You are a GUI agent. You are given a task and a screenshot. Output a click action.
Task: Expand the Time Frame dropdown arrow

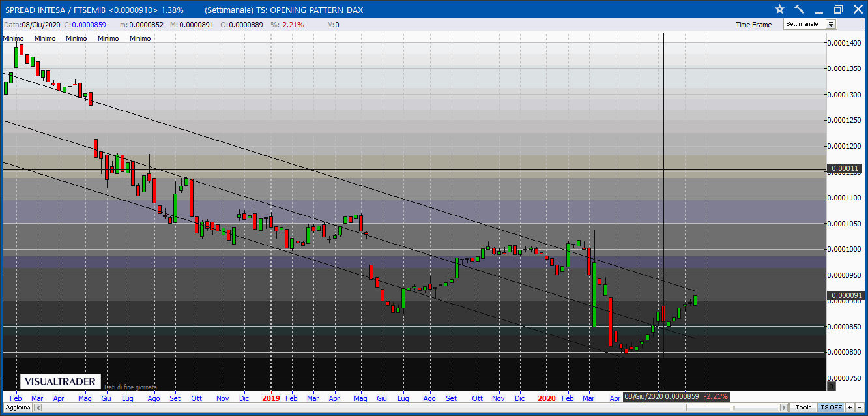(x=831, y=24)
